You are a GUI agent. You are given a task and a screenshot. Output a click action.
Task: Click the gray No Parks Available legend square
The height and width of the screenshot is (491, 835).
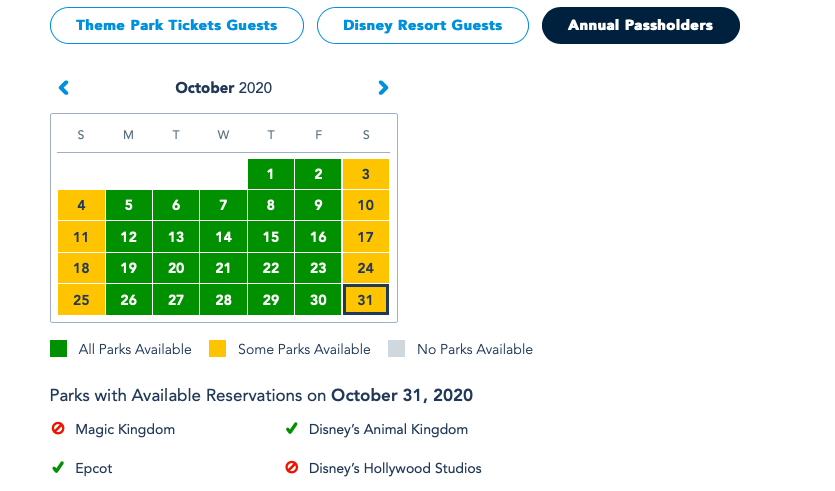(x=397, y=349)
